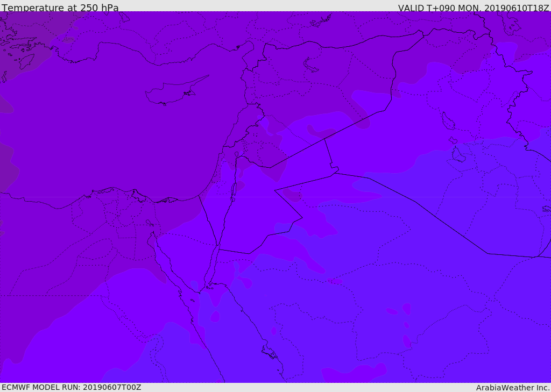Select the 'ArabiaWeather Inc' credit text
Viewport: 551px width, 392px height.
pos(513,388)
